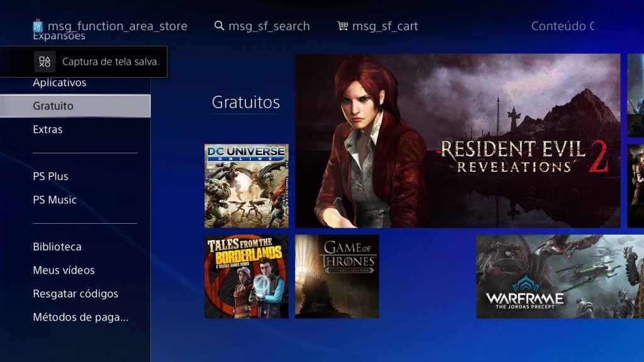Select the partially visible Conteúdo tab
The width and height of the screenshot is (644, 362).
pos(563,26)
